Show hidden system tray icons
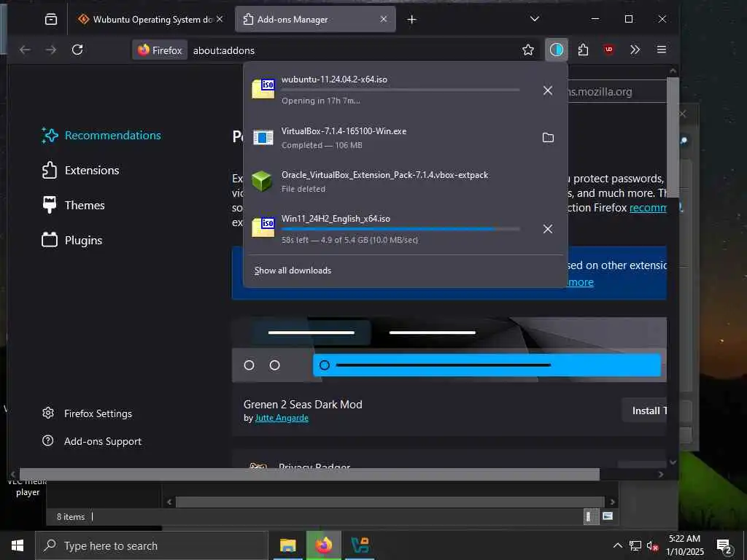The width and height of the screenshot is (747, 560). [617, 545]
